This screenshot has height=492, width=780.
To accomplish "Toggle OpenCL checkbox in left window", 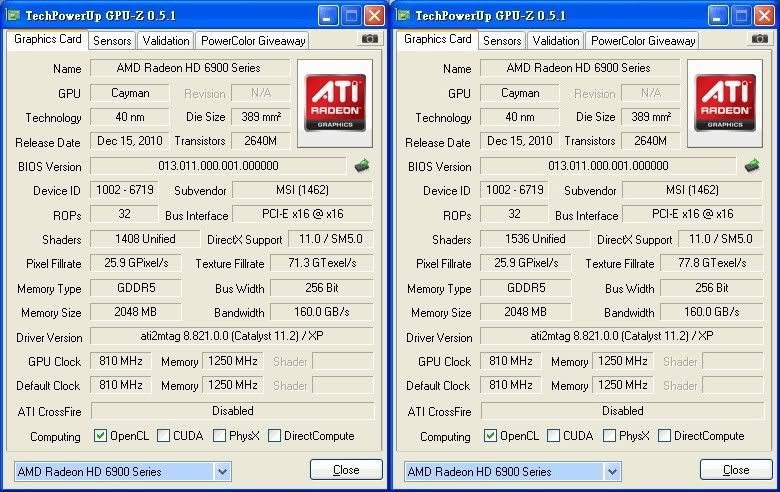I will [100, 436].
